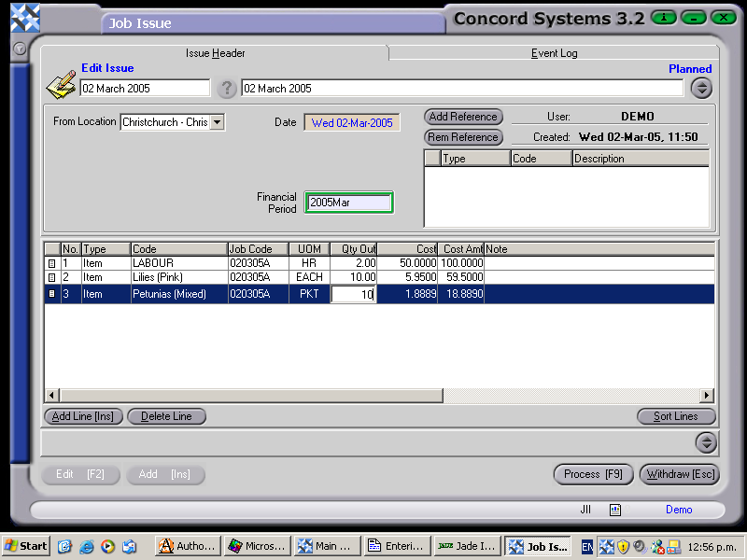Open the From Location dropdown
Screen dimensions: 747x560
coord(216,121)
